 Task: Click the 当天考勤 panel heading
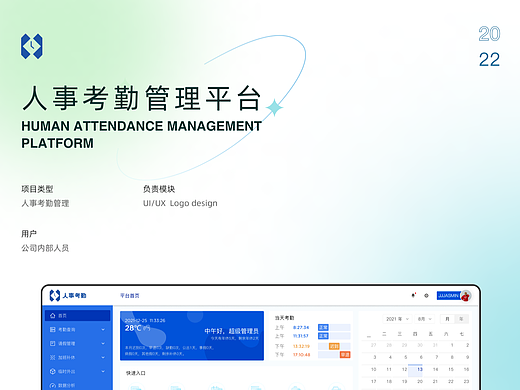284,318
